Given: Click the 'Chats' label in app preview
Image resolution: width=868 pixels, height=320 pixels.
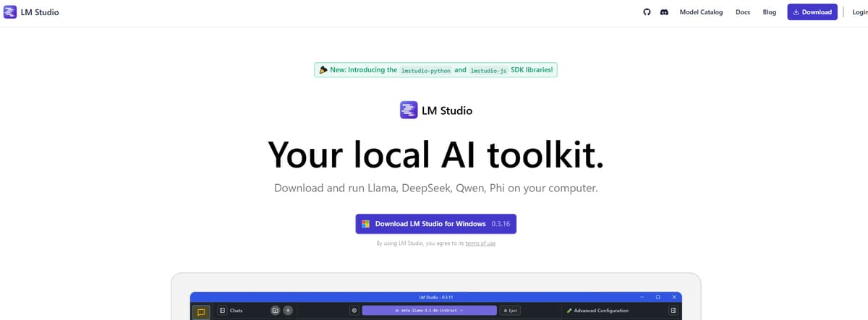Looking at the screenshot, I should tap(236, 311).
